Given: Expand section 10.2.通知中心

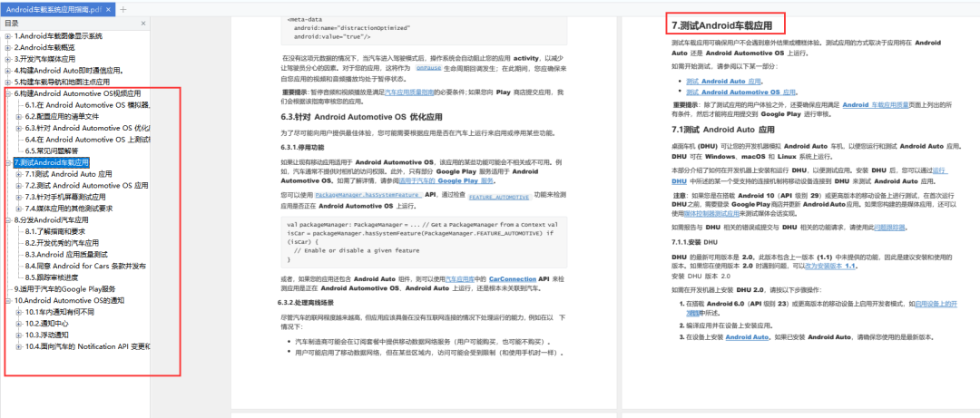Looking at the screenshot, I should click(19, 324).
